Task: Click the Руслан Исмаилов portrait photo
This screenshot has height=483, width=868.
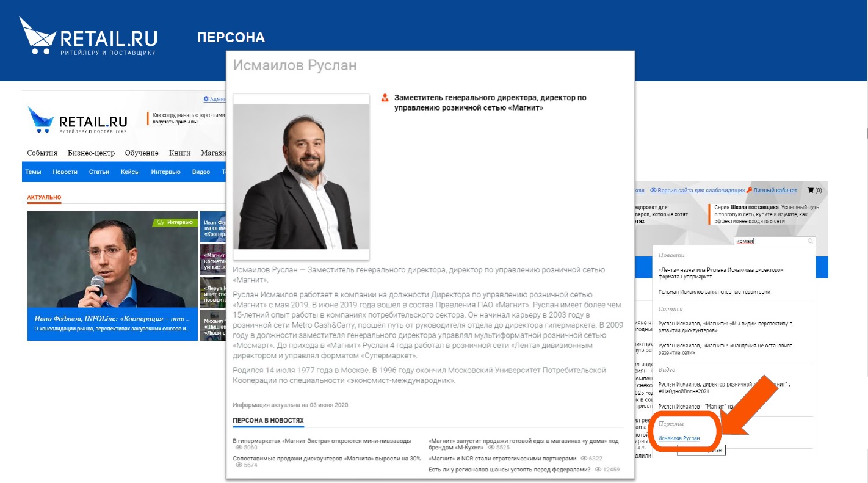Action: [301, 177]
